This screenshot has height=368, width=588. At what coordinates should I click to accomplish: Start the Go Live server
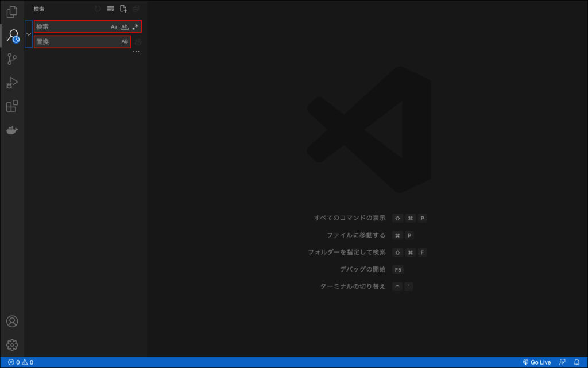pyautogui.click(x=537, y=362)
